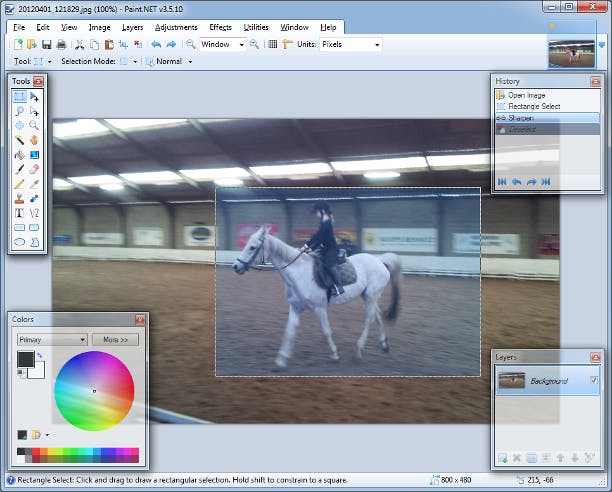Select the Line/Curve tool

[x=34, y=213]
